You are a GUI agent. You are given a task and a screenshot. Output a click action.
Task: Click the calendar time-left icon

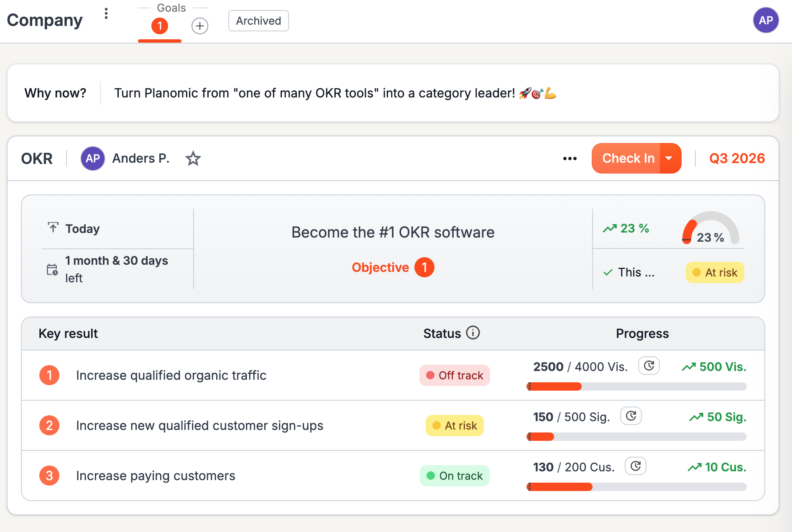click(x=52, y=269)
